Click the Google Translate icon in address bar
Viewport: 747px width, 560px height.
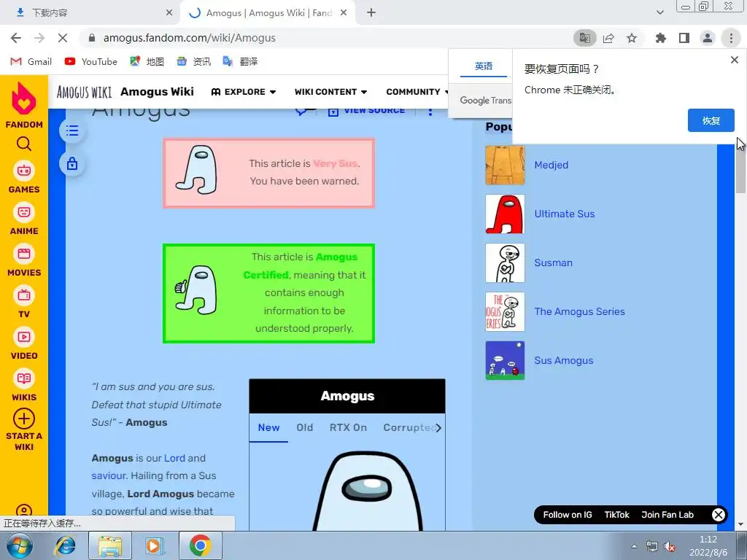pyautogui.click(x=584, y=38)
